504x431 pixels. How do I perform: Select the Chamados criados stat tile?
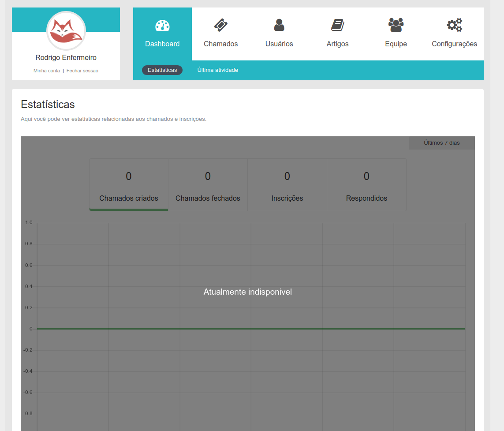click(x=128, y=184)
